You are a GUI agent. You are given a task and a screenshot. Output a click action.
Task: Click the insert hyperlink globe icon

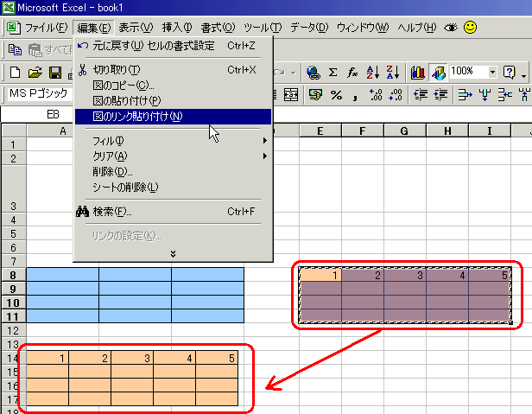click(x=313, y=72)
